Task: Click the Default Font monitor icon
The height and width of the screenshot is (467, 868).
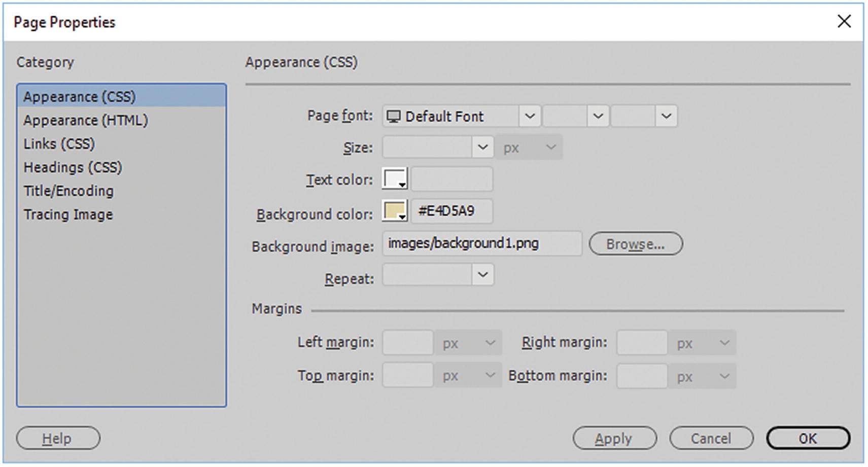Action: (x=393, y=117)
